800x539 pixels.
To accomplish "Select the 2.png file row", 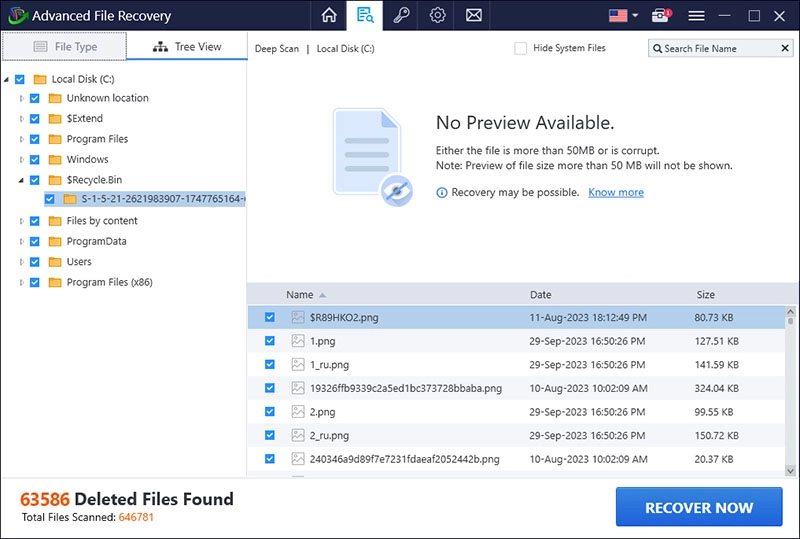I will (516, 411).
